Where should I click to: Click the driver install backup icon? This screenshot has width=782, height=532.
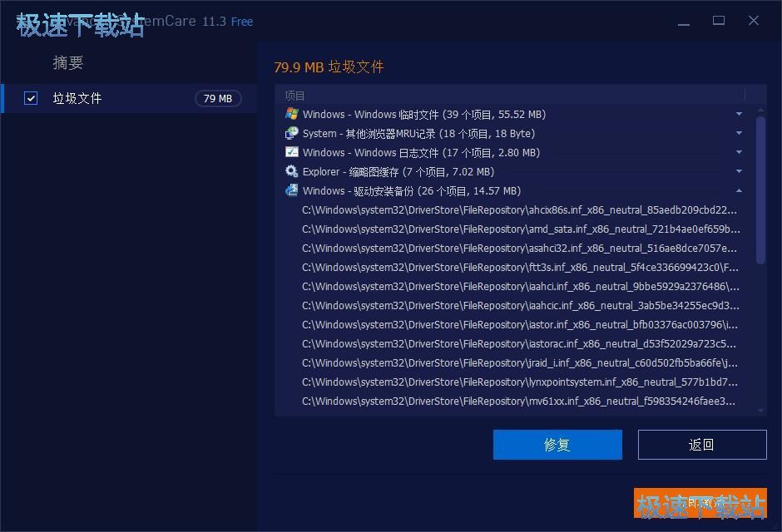tap(292, 190)
